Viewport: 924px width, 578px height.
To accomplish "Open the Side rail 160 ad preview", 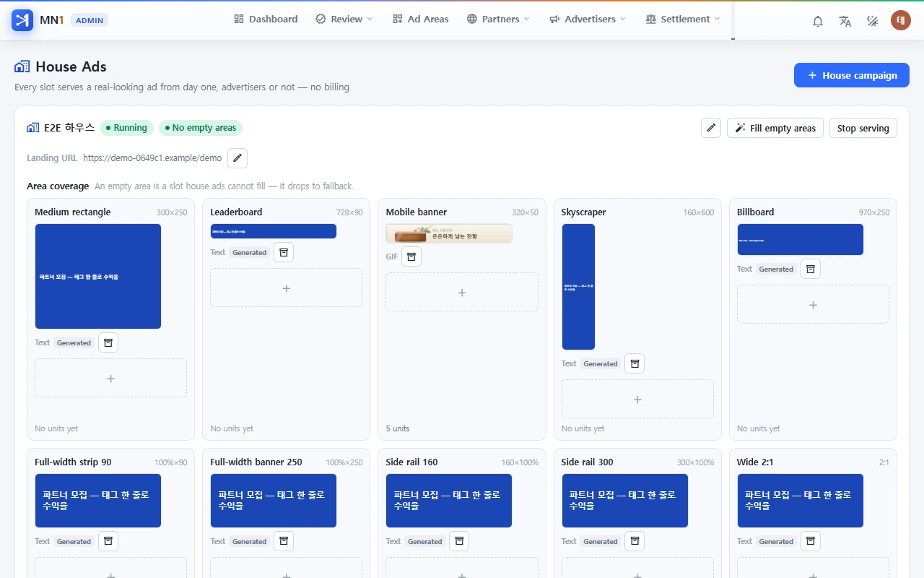I will pyautogui.click(x=449, y=501).
